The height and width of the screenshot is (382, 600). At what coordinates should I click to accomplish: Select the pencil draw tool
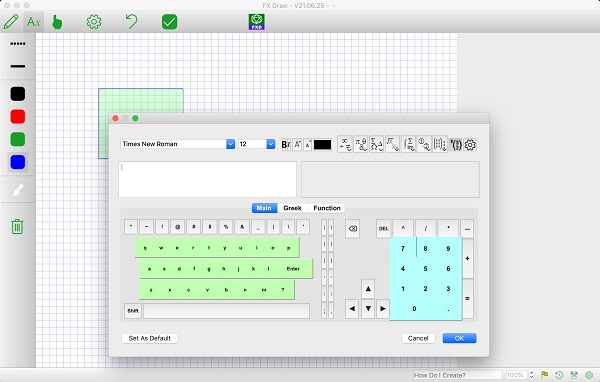11,22
